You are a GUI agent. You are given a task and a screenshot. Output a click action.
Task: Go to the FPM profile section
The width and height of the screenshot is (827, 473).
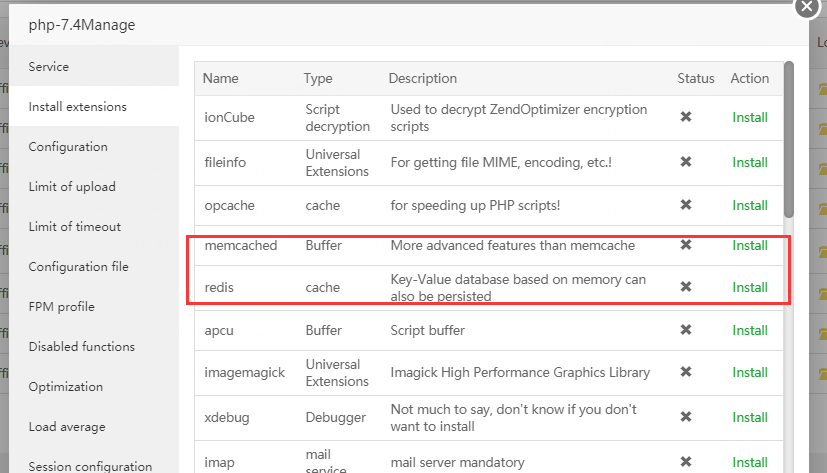coord(62,307)
